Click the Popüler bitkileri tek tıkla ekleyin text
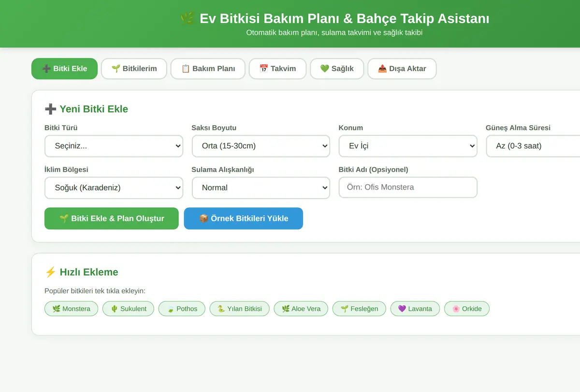Image resolution: width=580 pixels, height=392 pixels. [x=95, y=291]
